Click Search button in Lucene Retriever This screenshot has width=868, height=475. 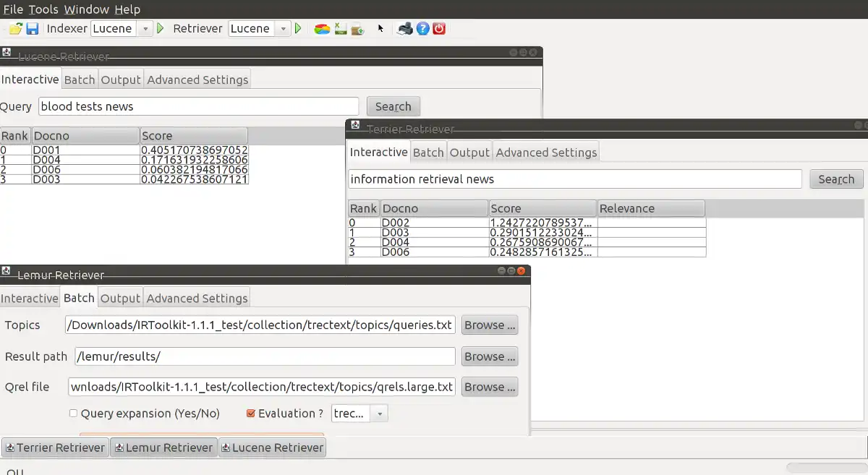(x=393, y=106)
